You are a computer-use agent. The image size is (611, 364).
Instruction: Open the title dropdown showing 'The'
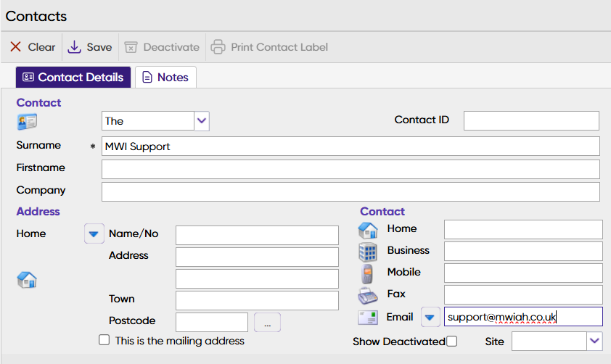pos(202,121)
